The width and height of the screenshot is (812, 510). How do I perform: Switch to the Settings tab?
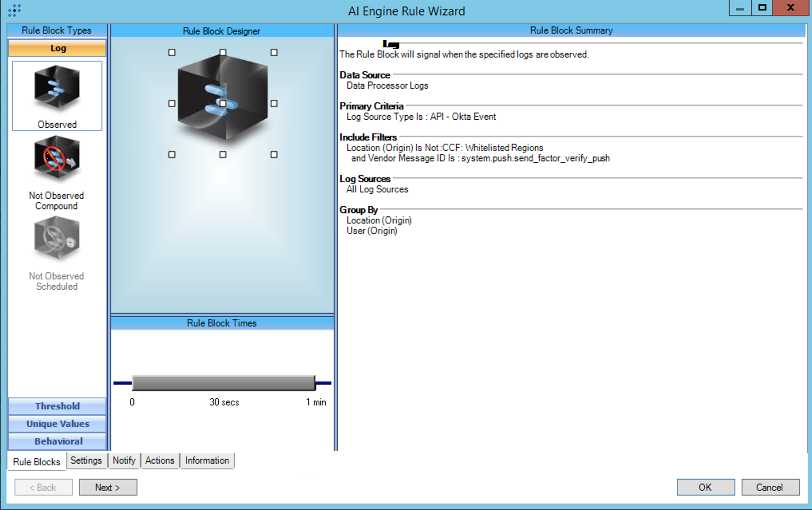(x=86, y=461)
